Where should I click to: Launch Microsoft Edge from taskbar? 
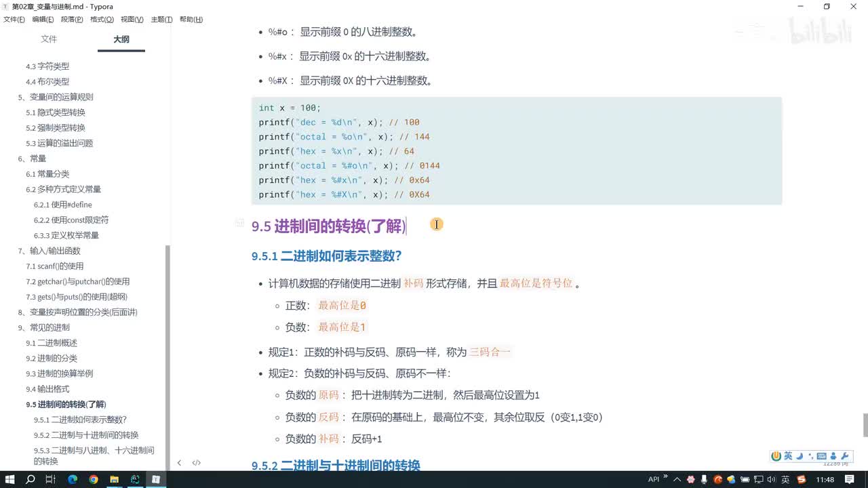(73, 479)
